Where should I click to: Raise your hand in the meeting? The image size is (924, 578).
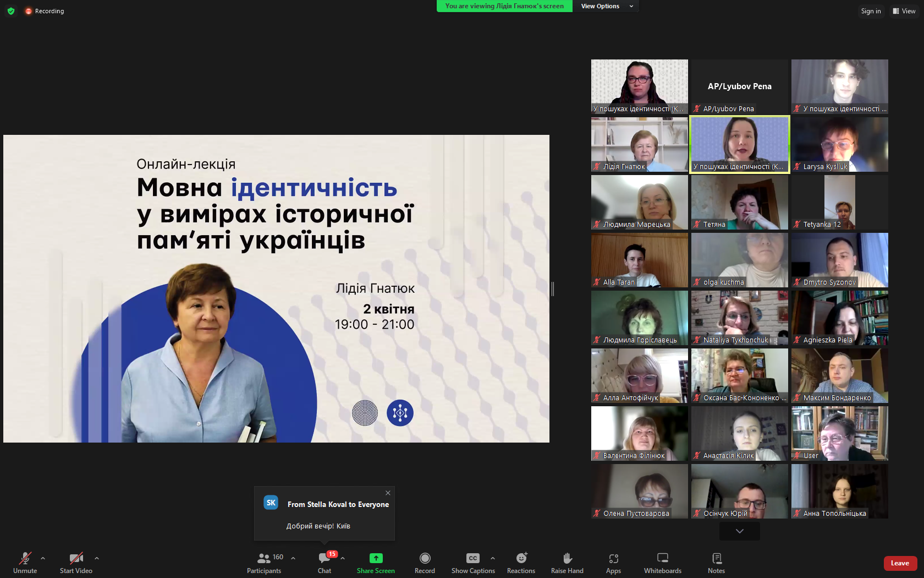tap(567, 562)
